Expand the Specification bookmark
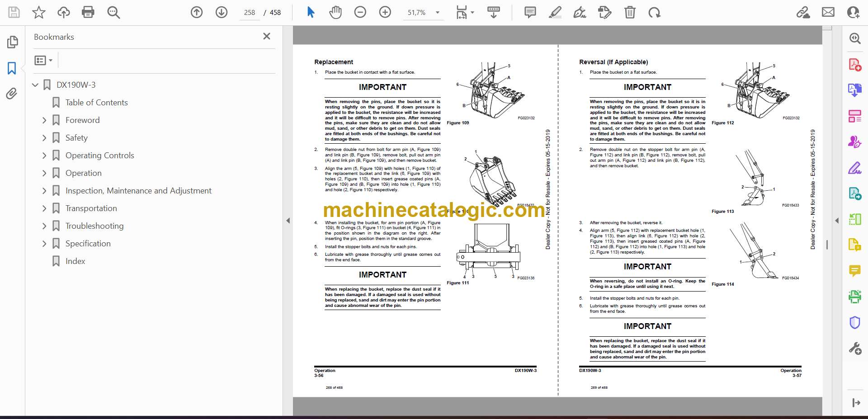This screenshot has height=419, width=868. pos(44,244)
